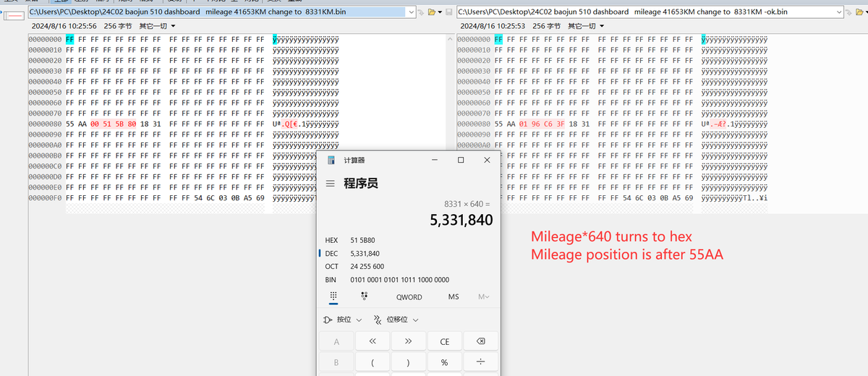Screen dimensions: 868x376
Task: Click offset 000000F0 in the left pane
Action: coord(45,197)
